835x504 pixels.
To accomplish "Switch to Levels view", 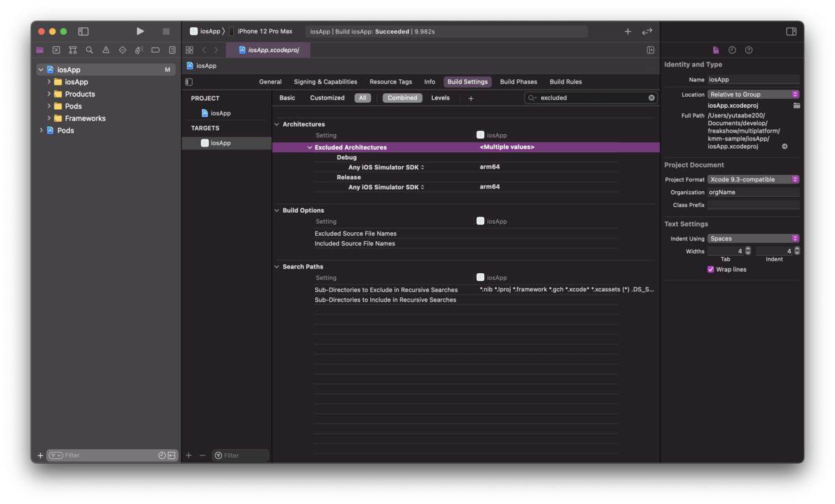I will 440,98.
